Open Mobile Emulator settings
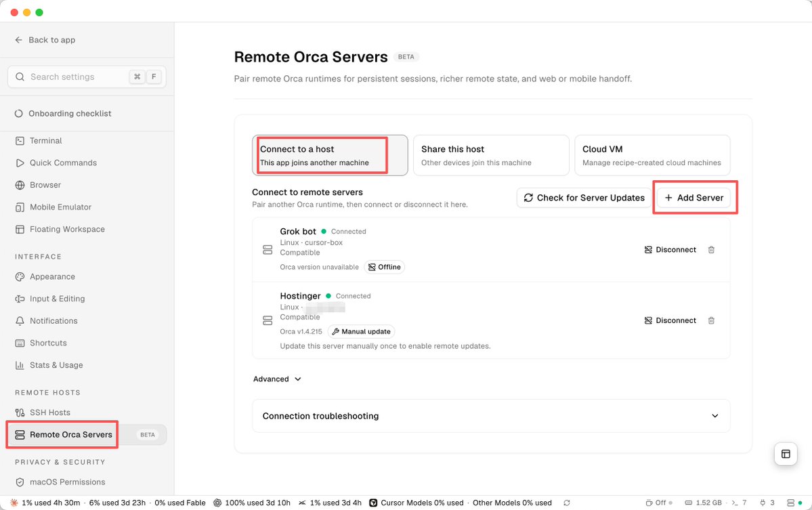 (x=54, y=207)
